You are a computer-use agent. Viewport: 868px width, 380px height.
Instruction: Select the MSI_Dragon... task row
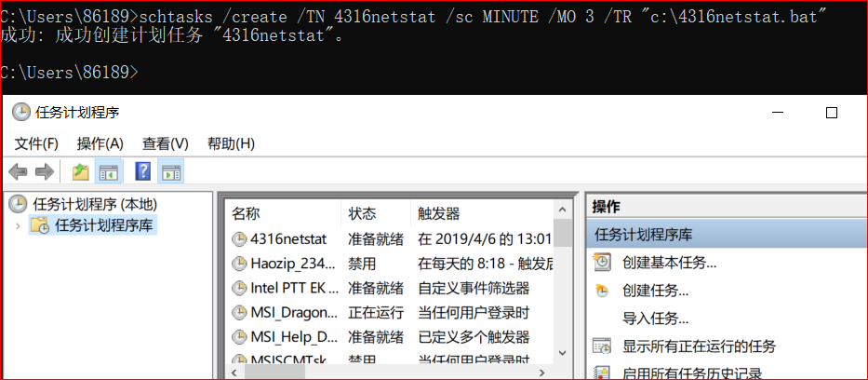coord(390,312)
